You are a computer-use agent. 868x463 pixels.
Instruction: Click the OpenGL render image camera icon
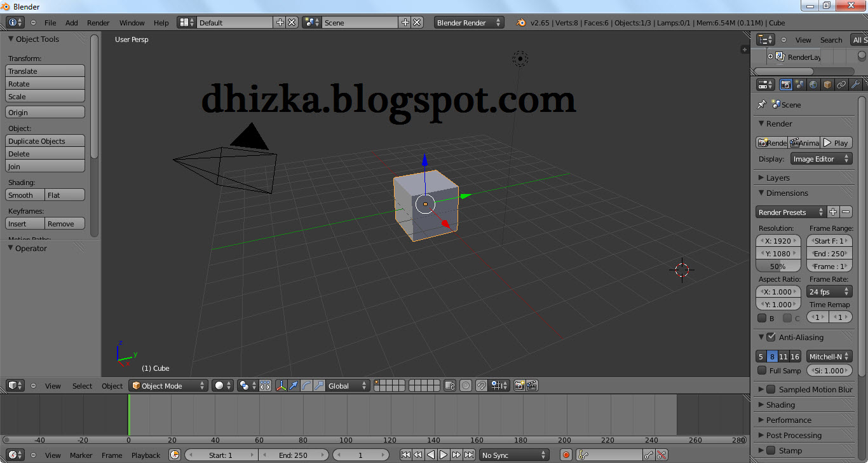click(x=520, y=385)
